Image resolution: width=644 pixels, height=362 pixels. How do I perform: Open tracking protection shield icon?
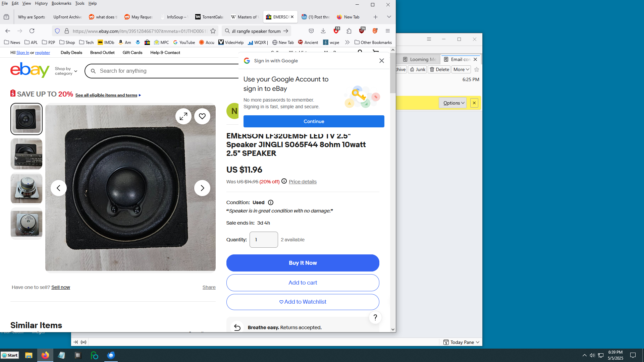pos(57,31)
